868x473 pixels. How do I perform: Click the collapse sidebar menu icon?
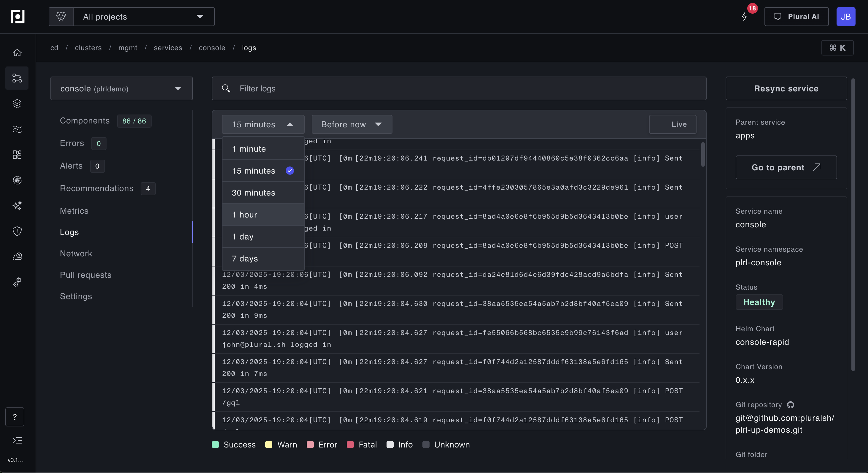[x=17, y=440]
